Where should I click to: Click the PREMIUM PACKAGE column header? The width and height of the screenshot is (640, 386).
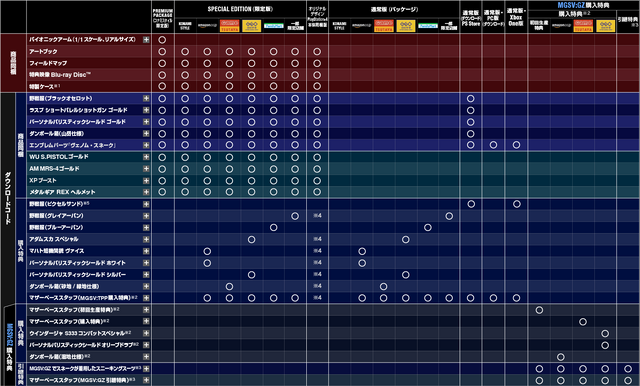(162, 19)
